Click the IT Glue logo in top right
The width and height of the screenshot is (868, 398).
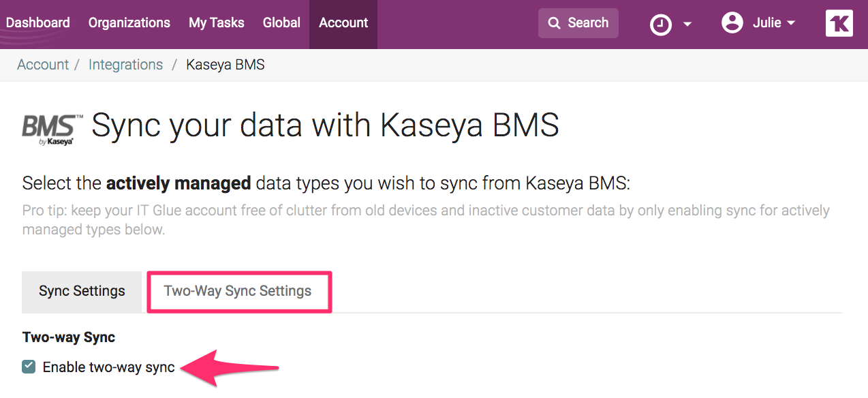point(839,22)
